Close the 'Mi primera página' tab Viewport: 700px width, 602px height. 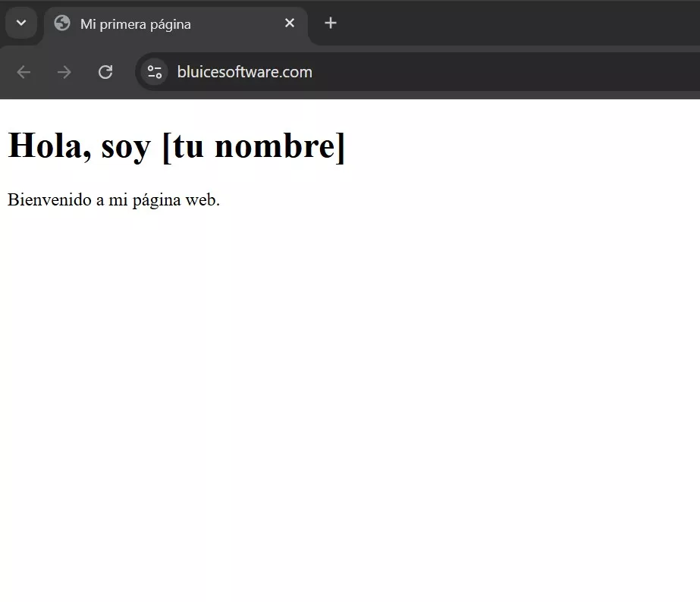(289, 24)
